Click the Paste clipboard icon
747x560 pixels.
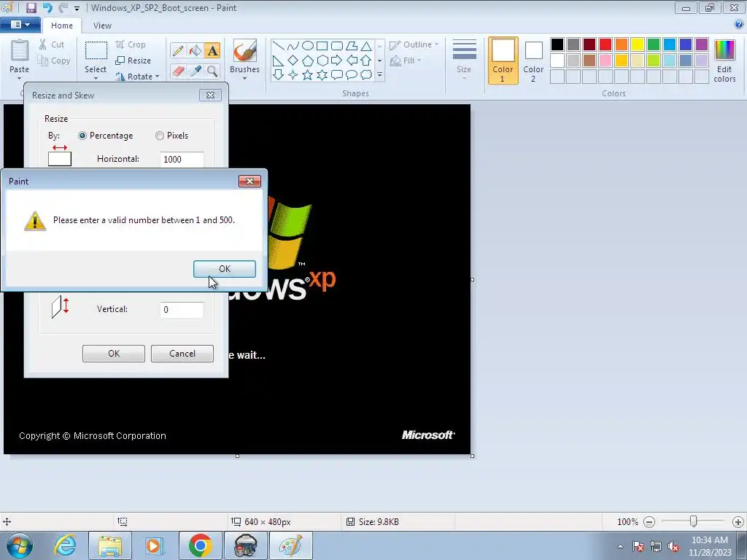pos(20,51)
